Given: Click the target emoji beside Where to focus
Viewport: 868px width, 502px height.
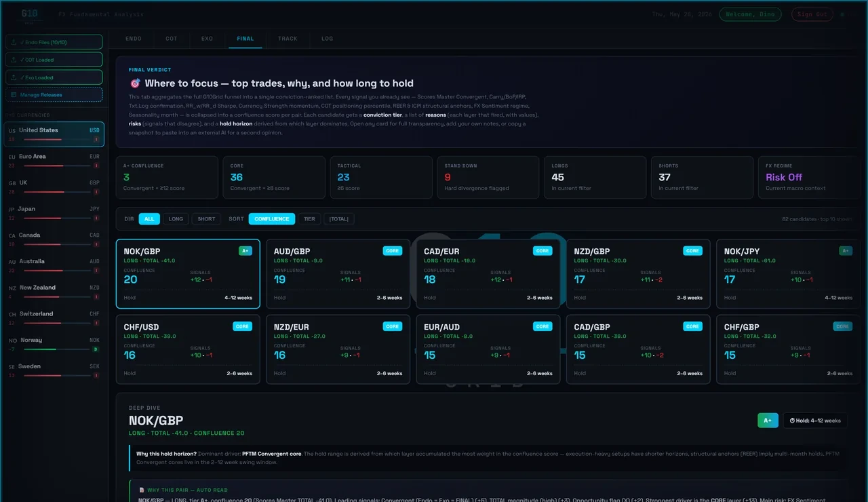Looking at the screenshot, I should [135, 83].
